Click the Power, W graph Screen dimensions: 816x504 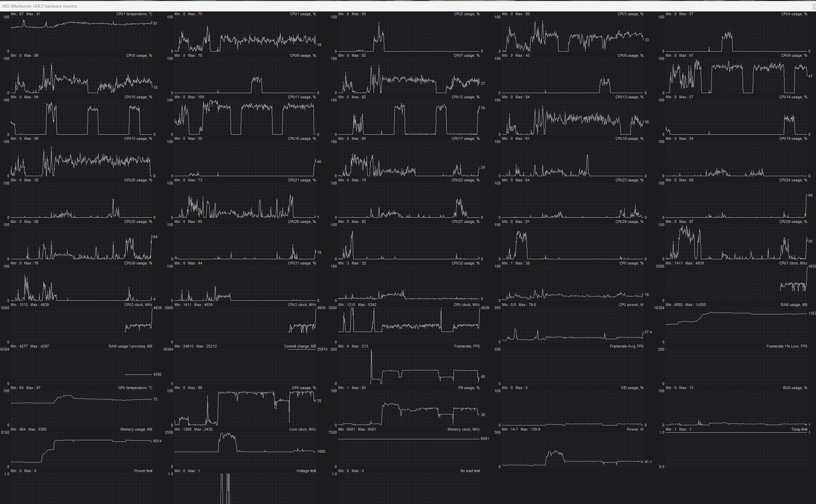tap(572, 449)
